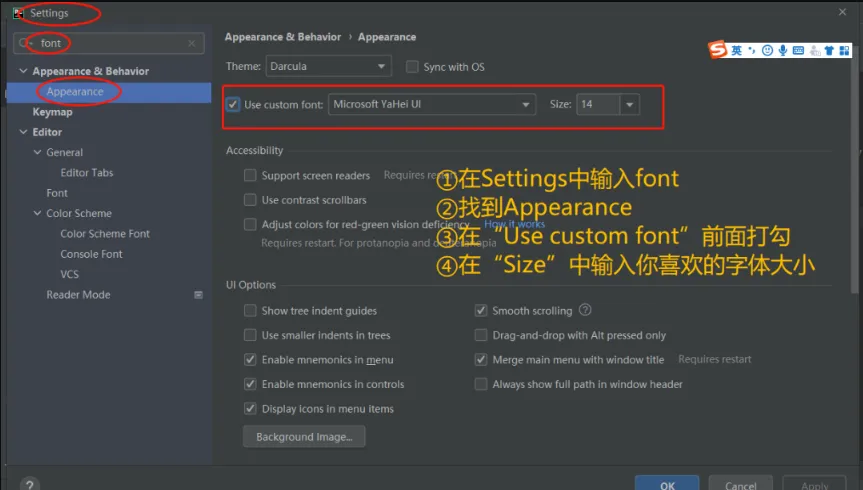Open Sogou user account icon
863x490 pixels.
[x=815, y=51]
